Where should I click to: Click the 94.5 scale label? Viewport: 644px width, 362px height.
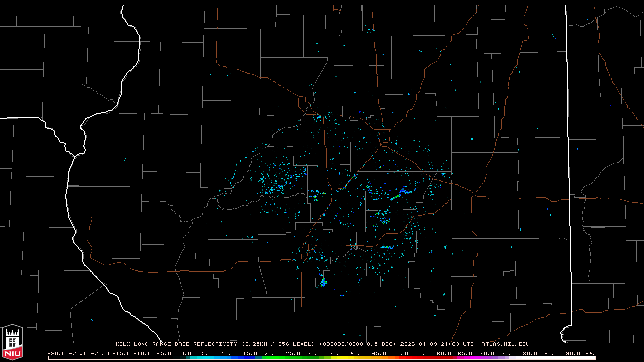592,353
